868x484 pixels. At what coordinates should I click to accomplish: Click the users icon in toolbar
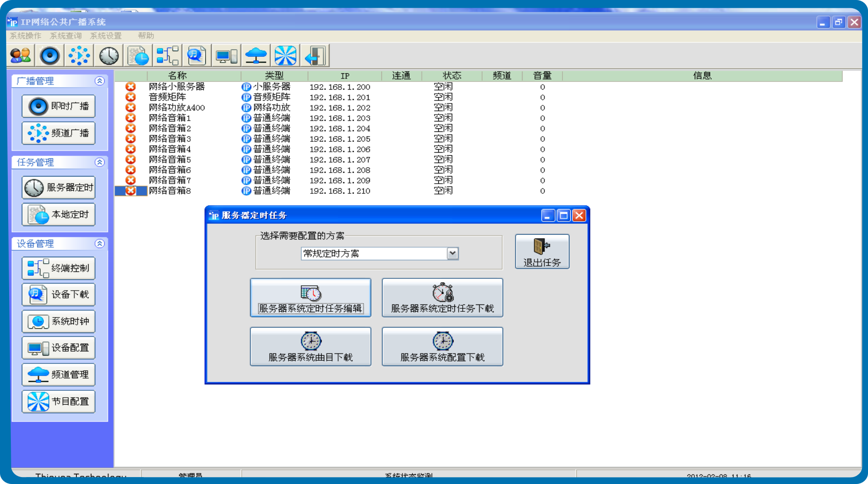click(x=20, y=56)
